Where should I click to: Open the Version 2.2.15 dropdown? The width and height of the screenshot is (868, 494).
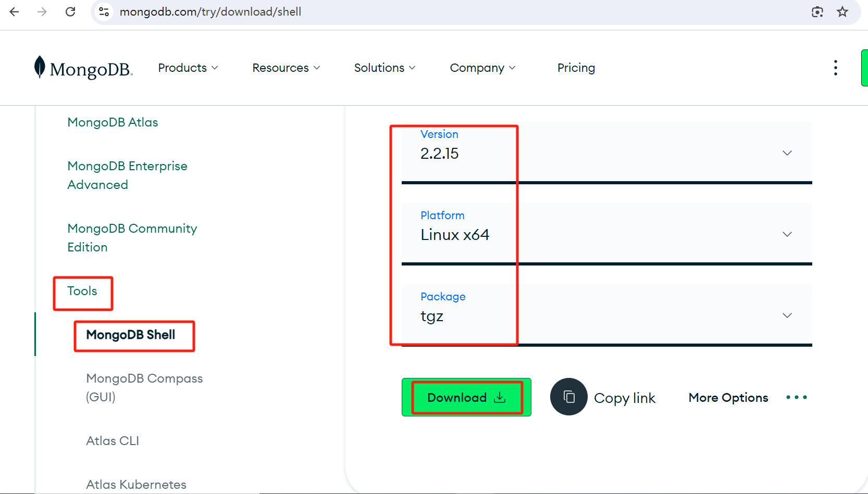click(607, 153)
